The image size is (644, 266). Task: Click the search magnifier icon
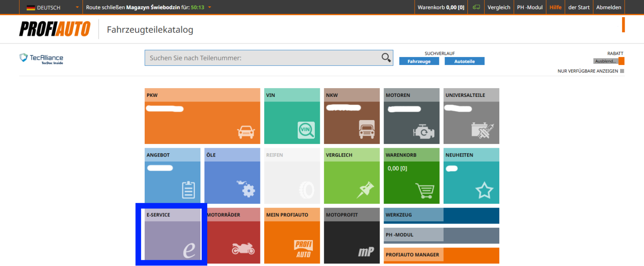tap(385, 57)
